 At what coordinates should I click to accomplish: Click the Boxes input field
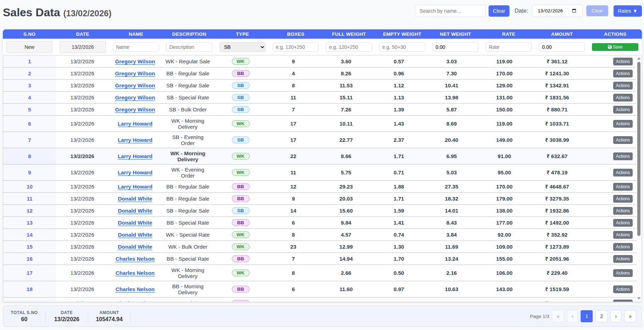click(296, 47)
